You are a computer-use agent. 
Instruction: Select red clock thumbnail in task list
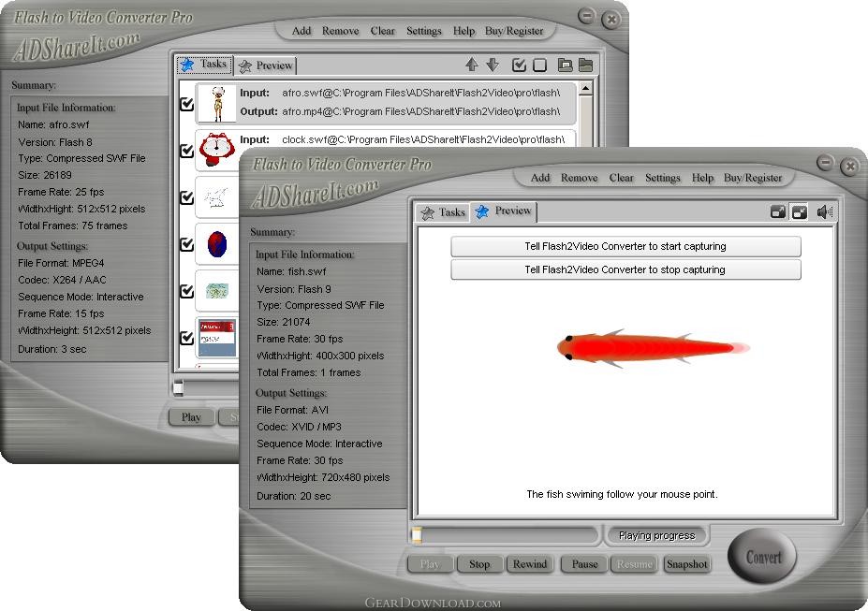click(x=217, y=150)
